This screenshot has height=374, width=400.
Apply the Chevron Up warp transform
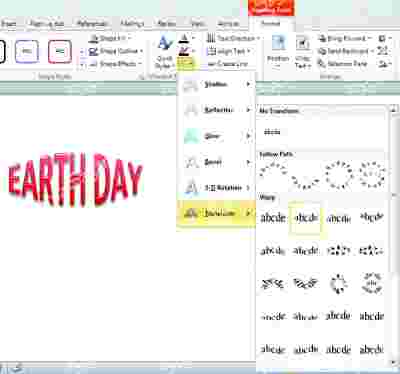[273, 250]
